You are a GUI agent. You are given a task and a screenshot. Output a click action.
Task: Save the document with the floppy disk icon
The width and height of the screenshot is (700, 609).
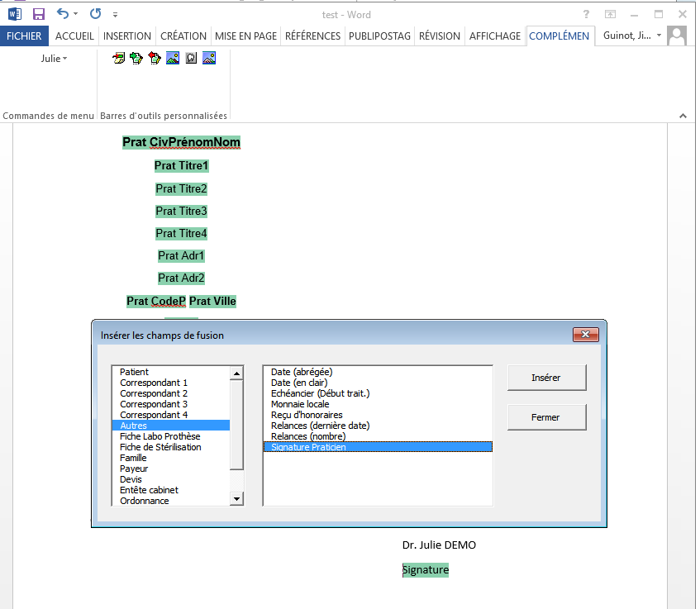pyautogui.click(x=39, y=14)
